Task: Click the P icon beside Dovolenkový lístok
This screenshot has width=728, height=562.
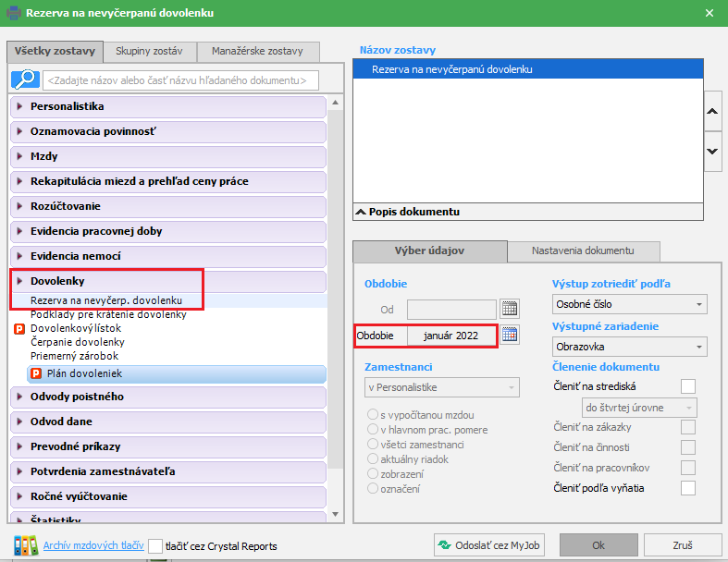Action: click(x=19, y=328)
